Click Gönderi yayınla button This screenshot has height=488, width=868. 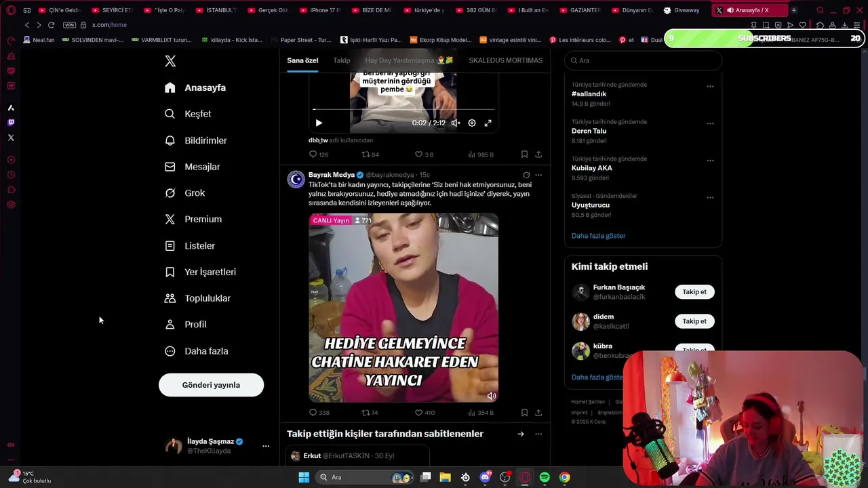[211, 385]
